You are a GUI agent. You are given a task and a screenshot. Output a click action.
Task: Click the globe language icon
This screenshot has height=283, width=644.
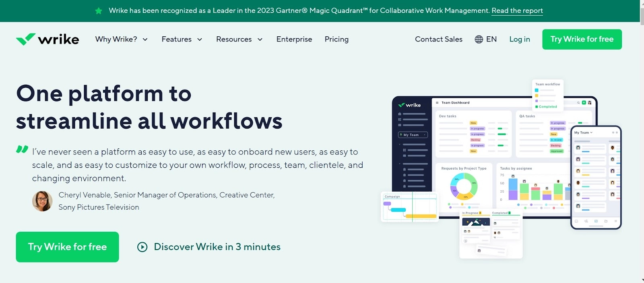click(479, 39)
